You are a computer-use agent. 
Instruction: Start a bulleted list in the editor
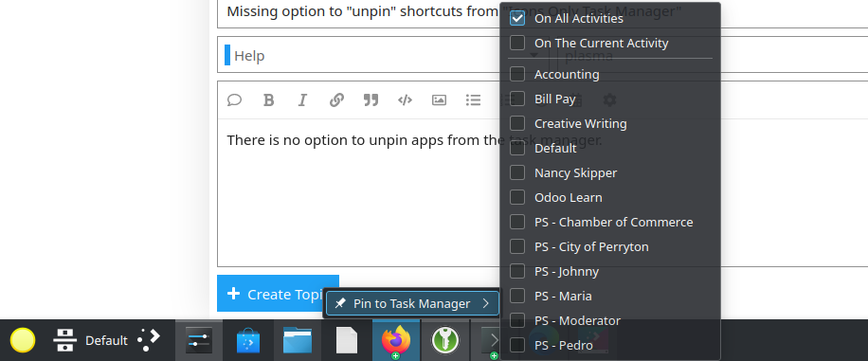pyautogui.click(x=473, y=100)
